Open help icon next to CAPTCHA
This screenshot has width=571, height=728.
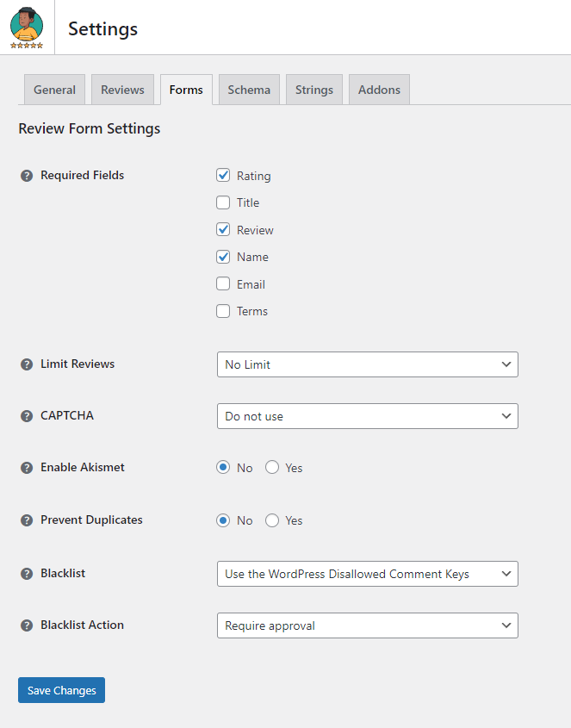click(27, 416)
